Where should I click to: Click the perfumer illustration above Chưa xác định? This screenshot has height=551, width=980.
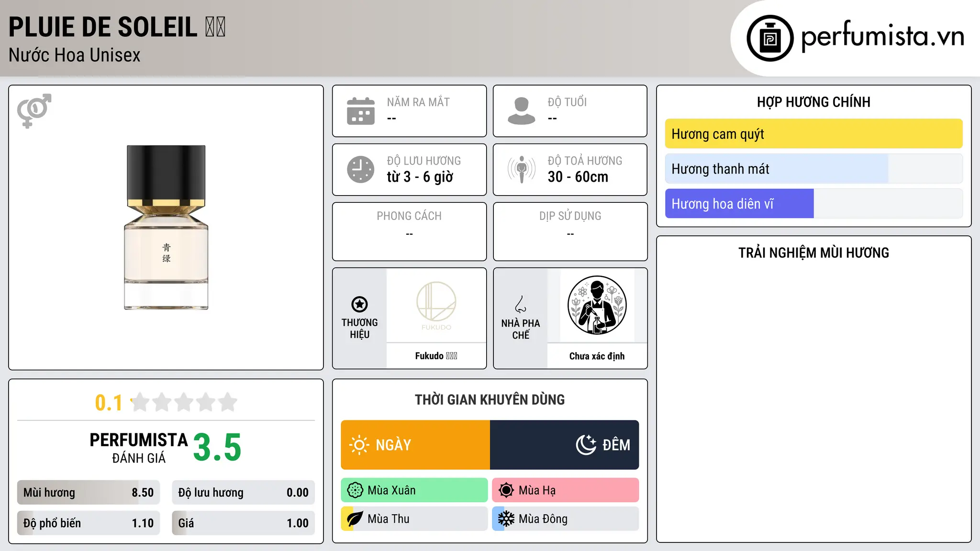597,305
